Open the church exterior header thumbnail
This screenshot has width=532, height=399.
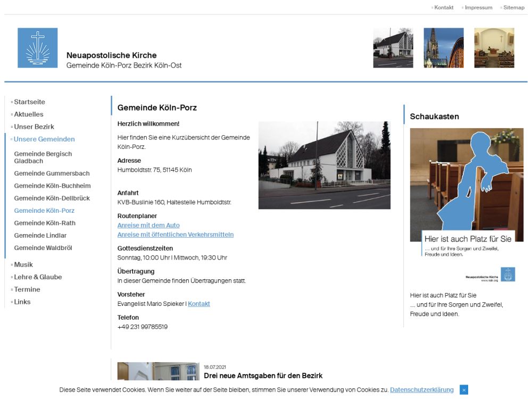[x=393, y=48]
